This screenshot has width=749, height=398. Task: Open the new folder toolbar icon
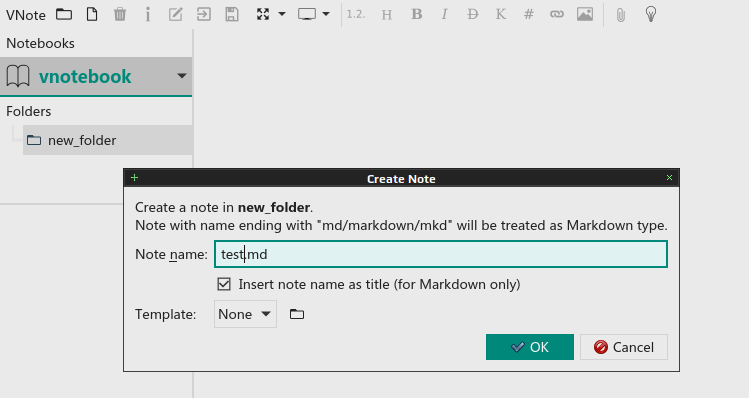tap(64, 14)
